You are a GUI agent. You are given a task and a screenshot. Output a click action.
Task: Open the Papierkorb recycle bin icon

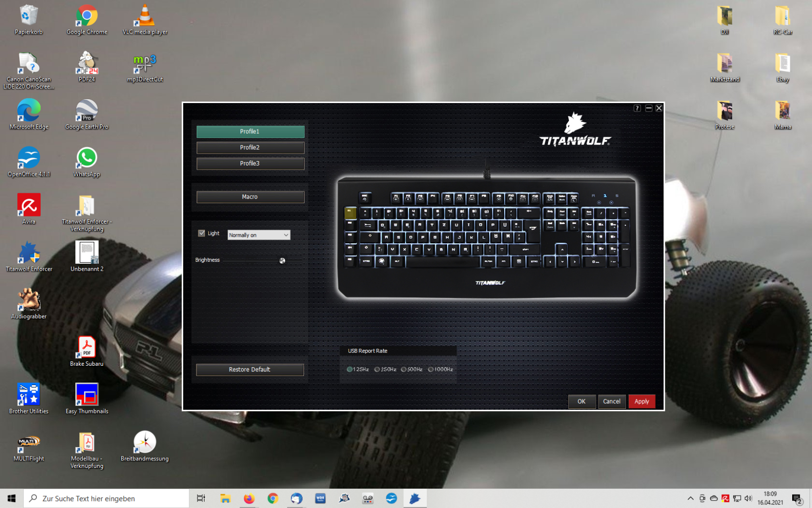click(29, 20)
